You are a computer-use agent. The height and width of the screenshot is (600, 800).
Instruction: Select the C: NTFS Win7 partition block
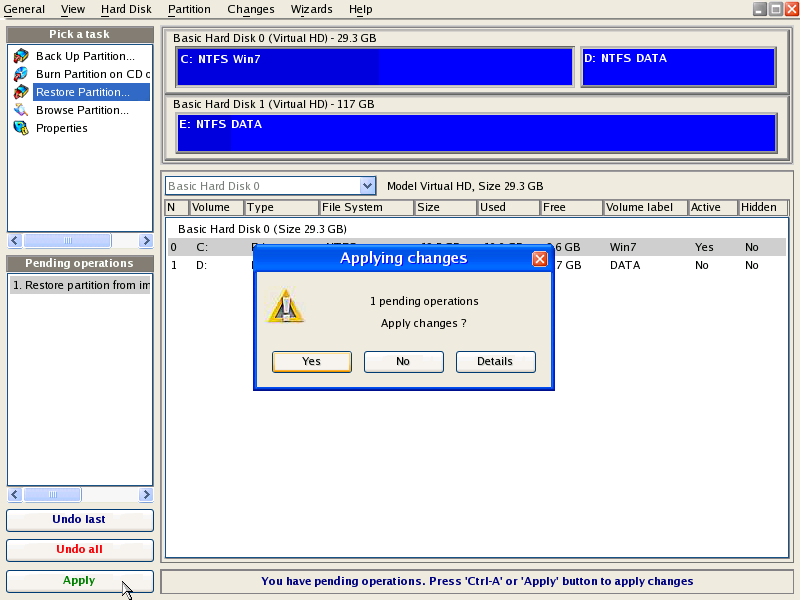click(x=374, y=67)
